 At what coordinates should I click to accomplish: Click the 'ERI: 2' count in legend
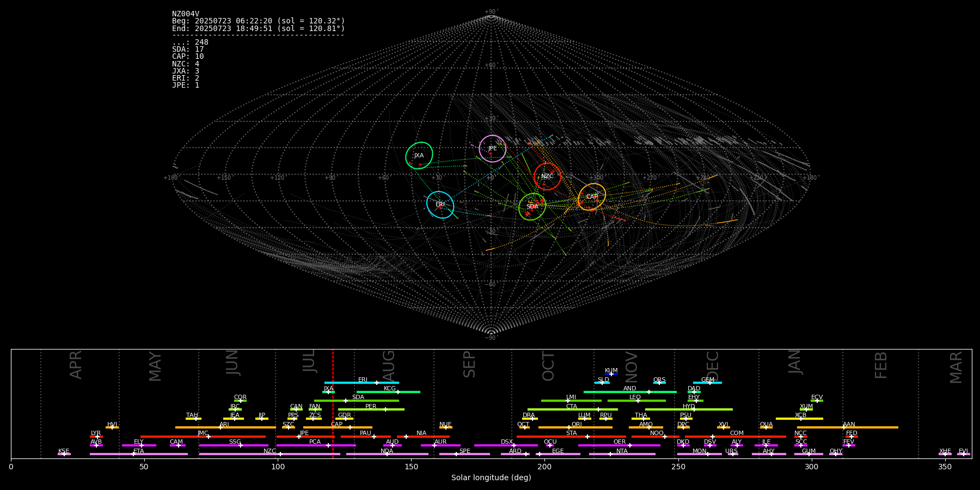click(186, 78)
